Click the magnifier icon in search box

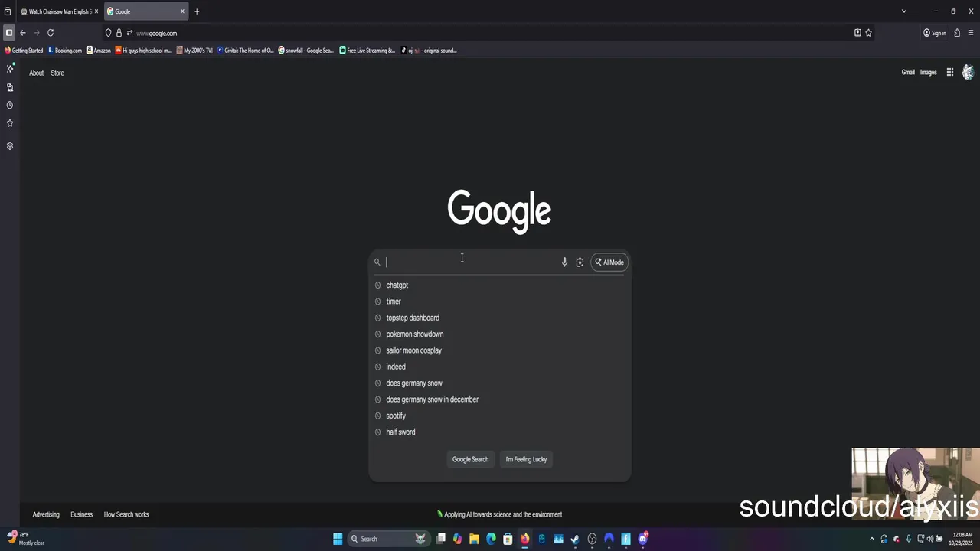377,262
